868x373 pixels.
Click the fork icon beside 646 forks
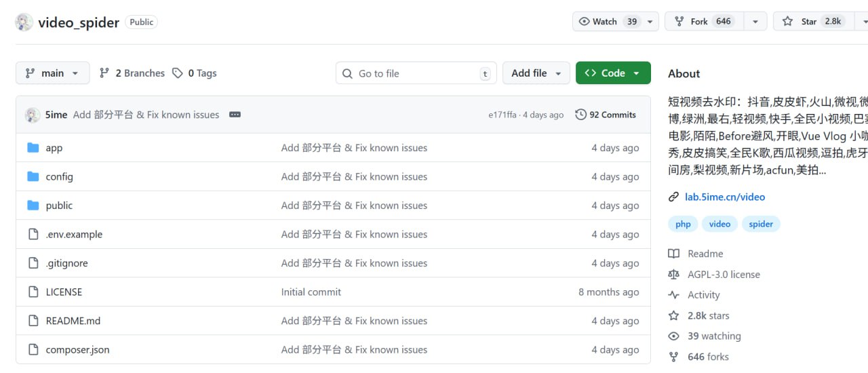pos(673,357)
